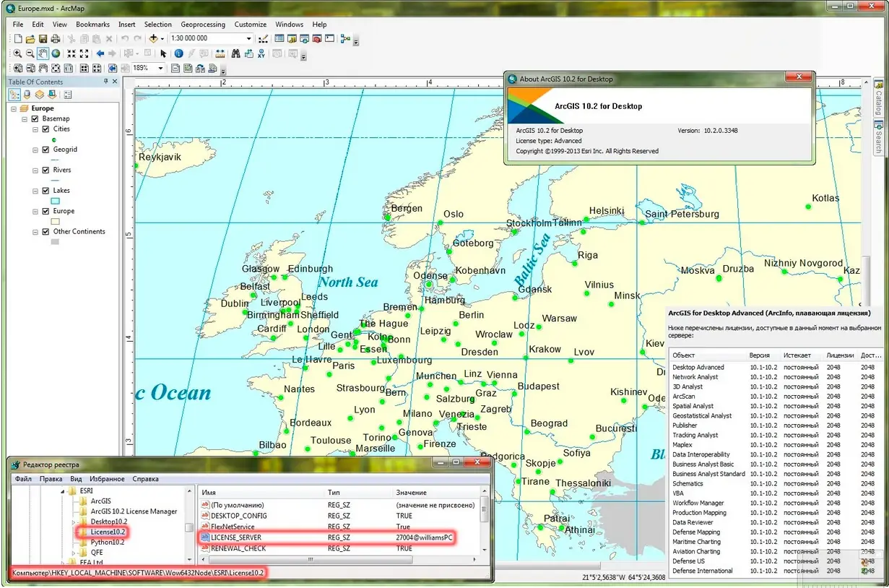The image size is (889, 588).
Task: Collapse the Basemap group
Action: click(25, 118)
